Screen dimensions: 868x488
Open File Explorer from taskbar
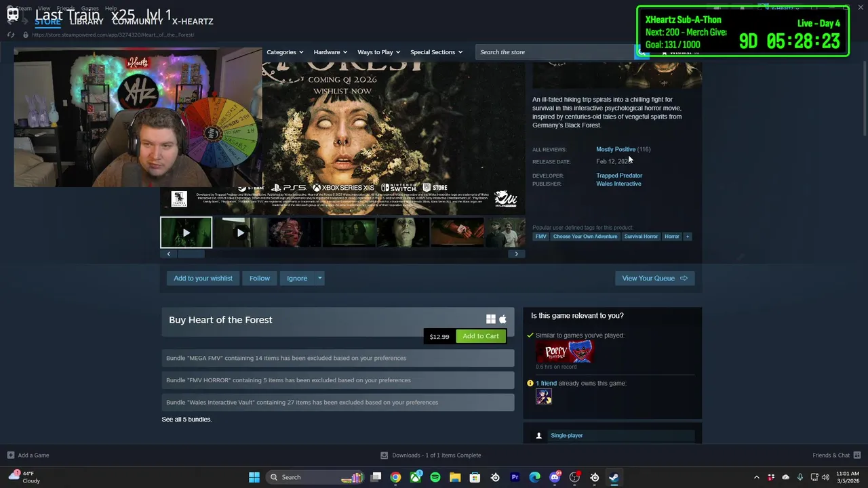455,477
